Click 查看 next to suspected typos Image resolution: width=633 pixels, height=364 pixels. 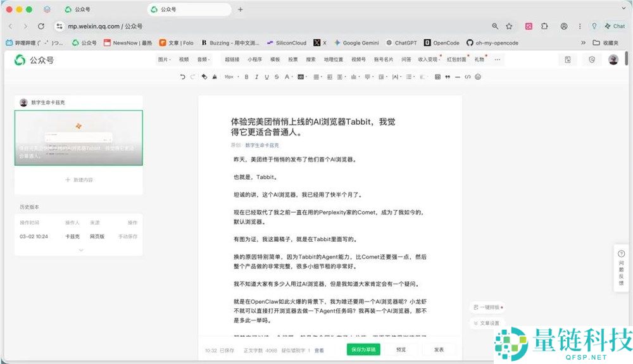tap(319, 350)
